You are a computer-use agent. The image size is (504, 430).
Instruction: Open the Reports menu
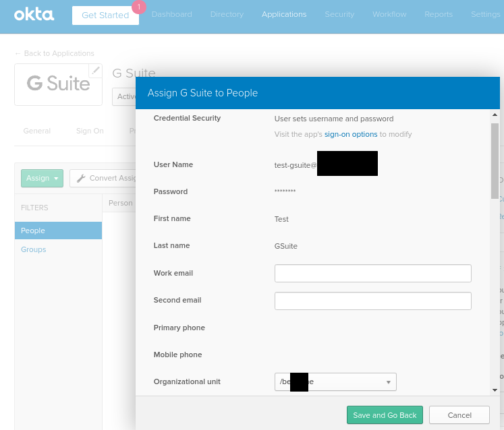[x=439, y=14]
